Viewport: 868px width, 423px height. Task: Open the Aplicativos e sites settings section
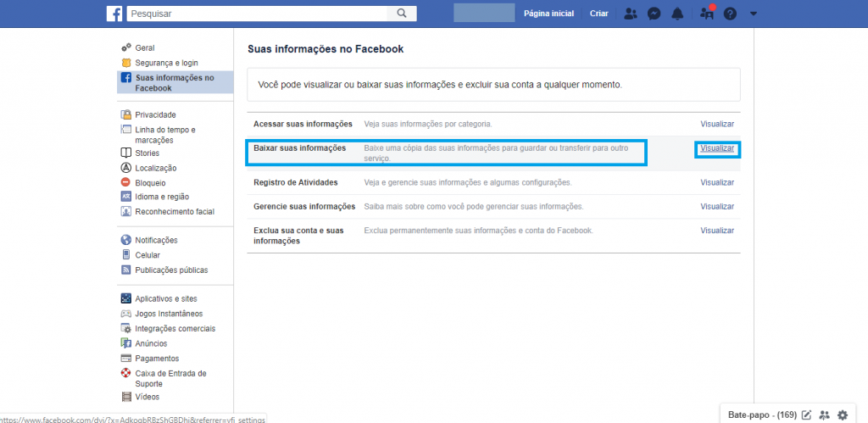pyautogui.click(x=166, y=299)
